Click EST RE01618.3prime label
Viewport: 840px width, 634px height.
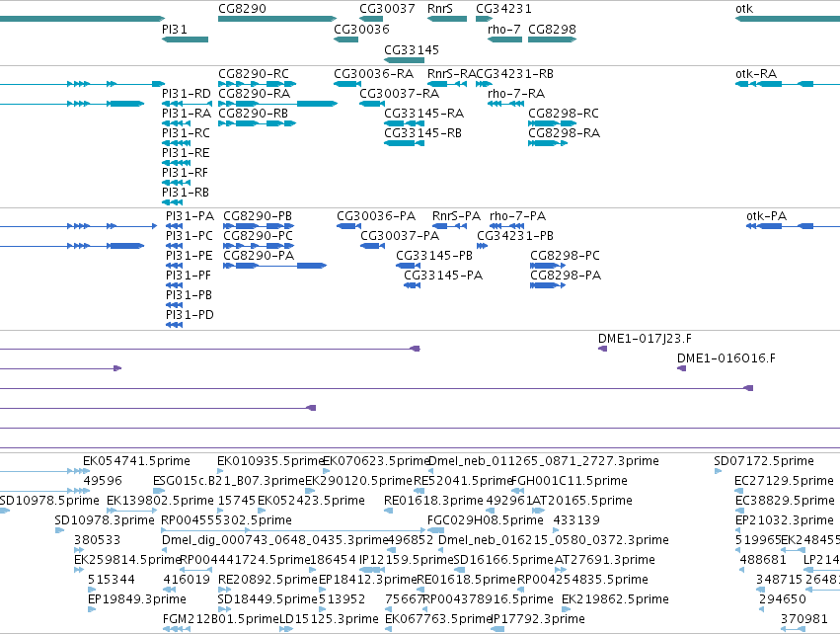click(x=434, y=501)
